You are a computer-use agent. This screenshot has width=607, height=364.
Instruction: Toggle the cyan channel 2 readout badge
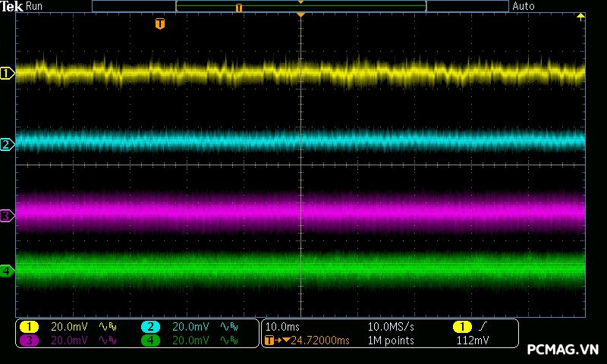pos(150,327)
